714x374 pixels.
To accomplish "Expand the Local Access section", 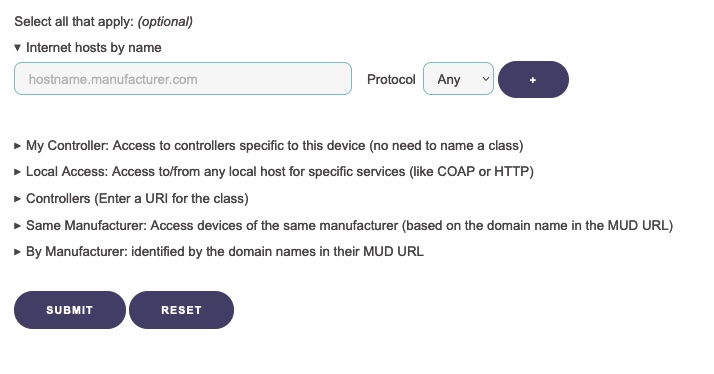I will point(274,172).
